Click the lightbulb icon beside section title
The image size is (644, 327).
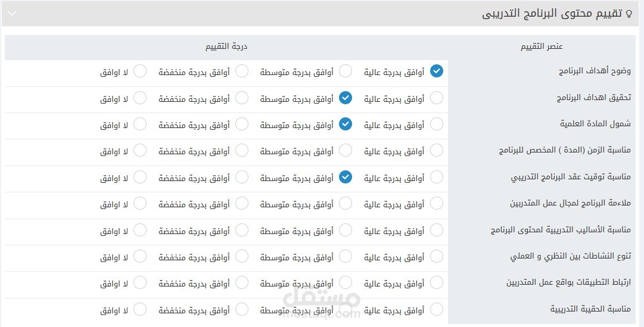(x=628, y=14)
